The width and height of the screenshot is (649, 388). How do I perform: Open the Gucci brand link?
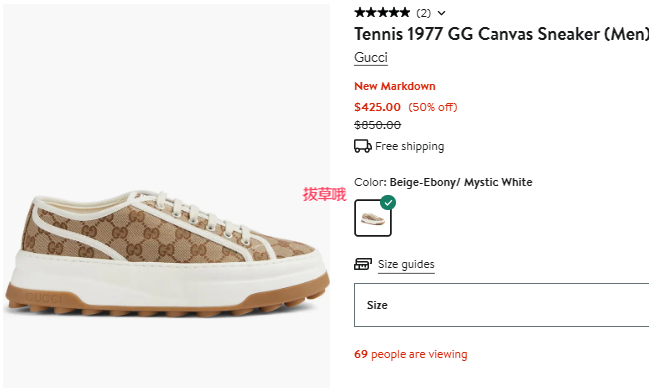pyautogui.click(x=371, y=57)
